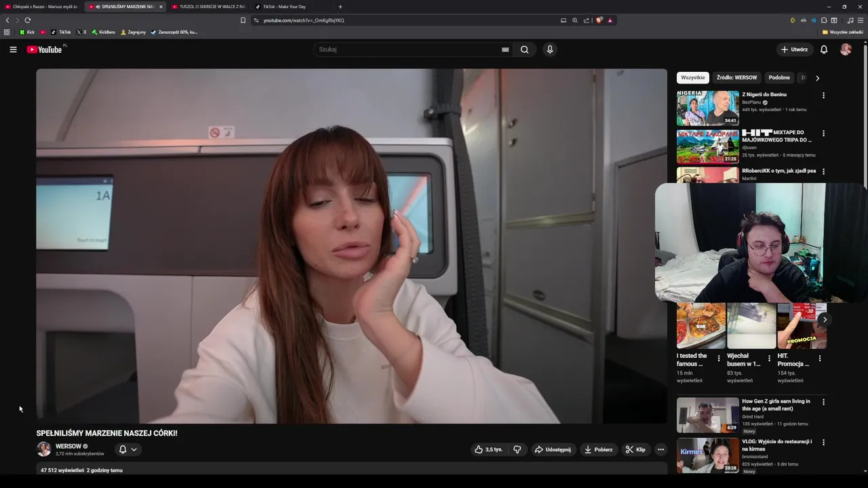Open the Wszystkie zakładki folder
Image resolution: width=868 pixels, height=488 pixels.
pyautogui.click(x=842, y=32)
